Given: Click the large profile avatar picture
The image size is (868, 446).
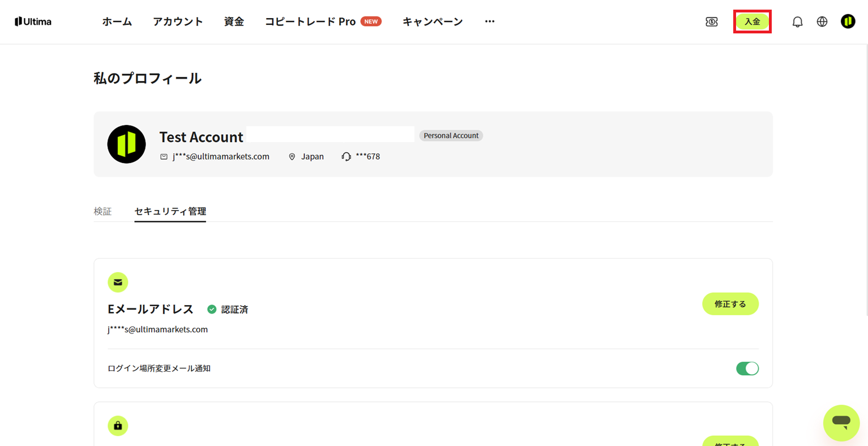Looking at the screenshot, I should (x=126, y=144).
